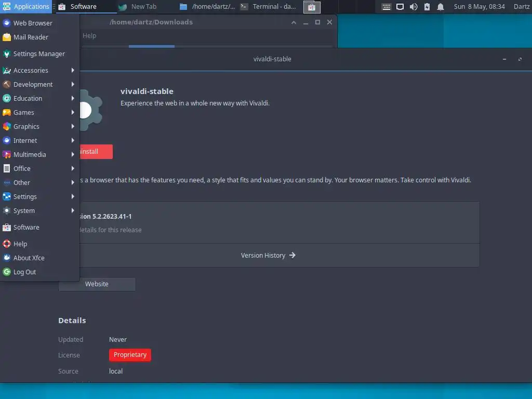Click the Help lifebuoy icon
This screenshot has height=399, width=532.
point(6,244)
